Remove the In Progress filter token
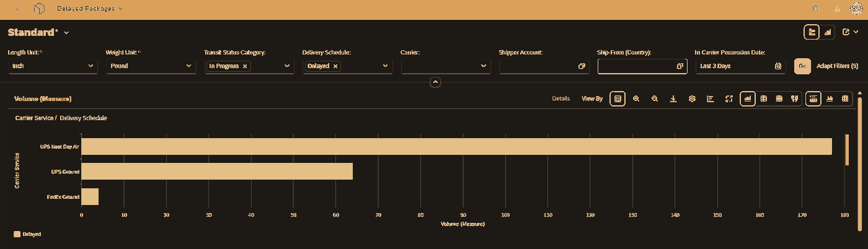This screenshot has width=868, height=249. coord(245,66)
